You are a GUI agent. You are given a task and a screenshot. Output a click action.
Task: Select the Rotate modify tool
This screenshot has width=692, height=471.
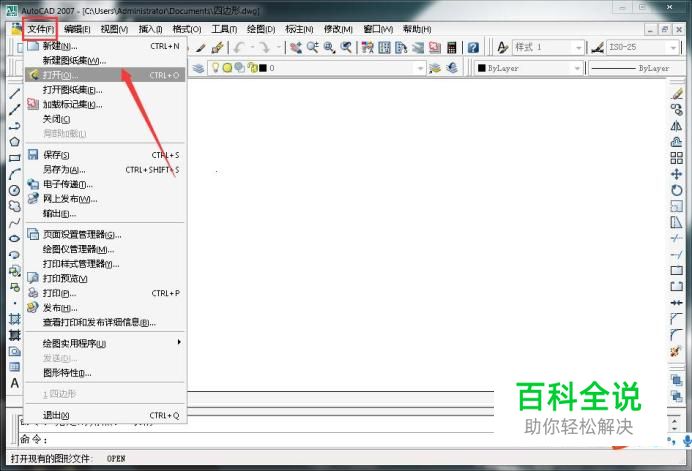(677, 190)
